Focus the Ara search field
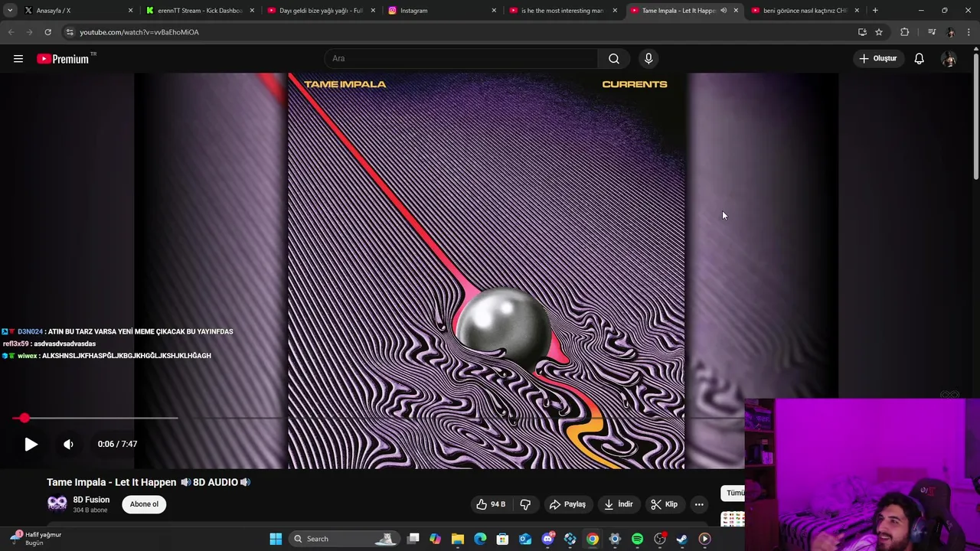The height and width of the screenshot is (551, 980). 461,58
